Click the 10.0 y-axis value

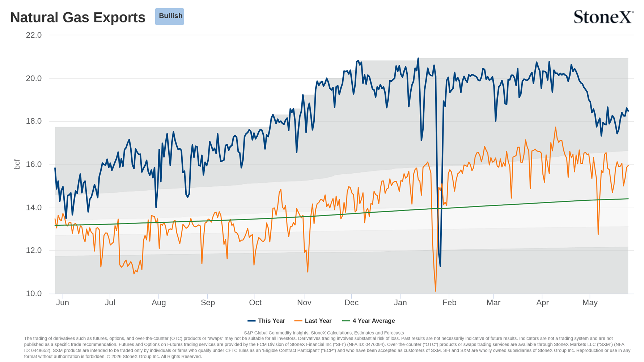click(34, 294)
